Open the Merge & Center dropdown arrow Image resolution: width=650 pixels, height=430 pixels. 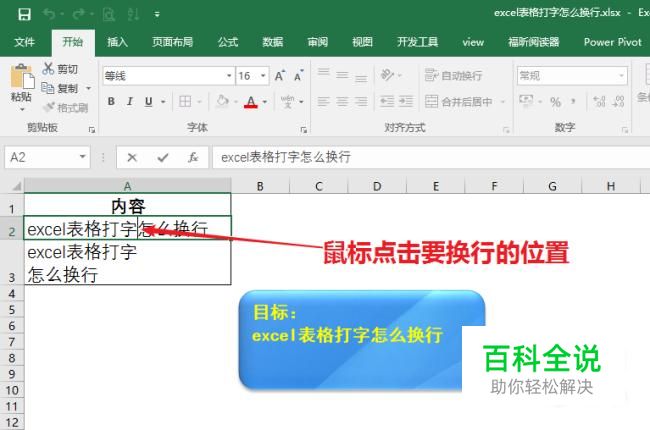(x=502, y=101)
